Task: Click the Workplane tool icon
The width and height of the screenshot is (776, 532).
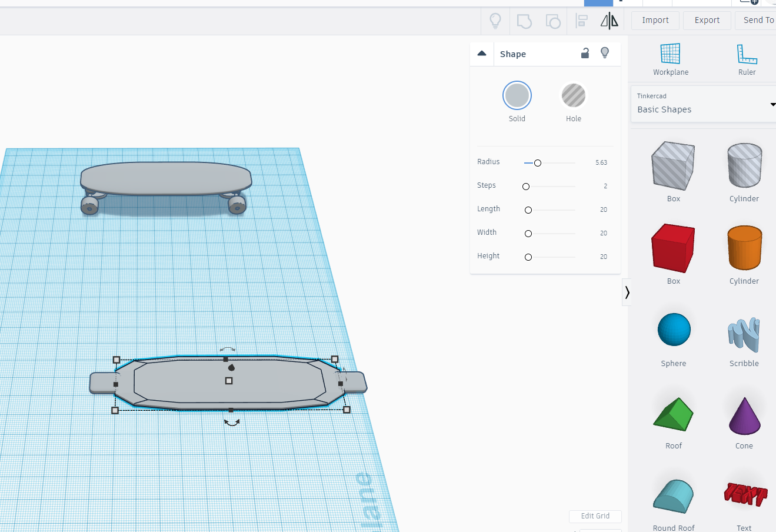Action: 670,54
